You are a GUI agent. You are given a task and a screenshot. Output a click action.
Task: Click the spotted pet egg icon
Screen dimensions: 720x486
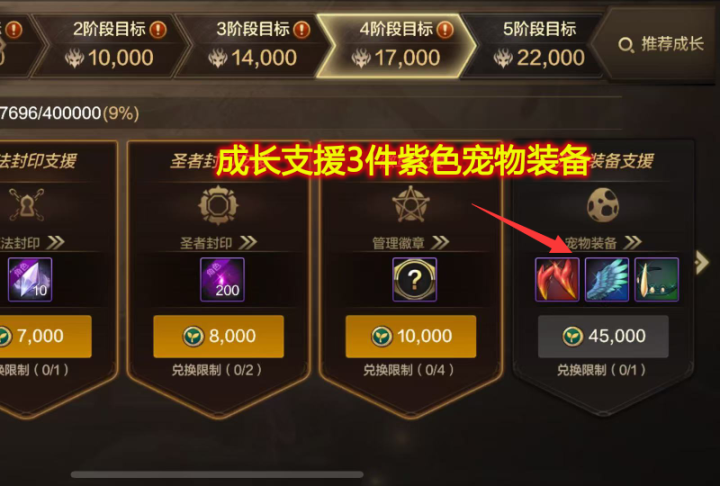[602, 205]
